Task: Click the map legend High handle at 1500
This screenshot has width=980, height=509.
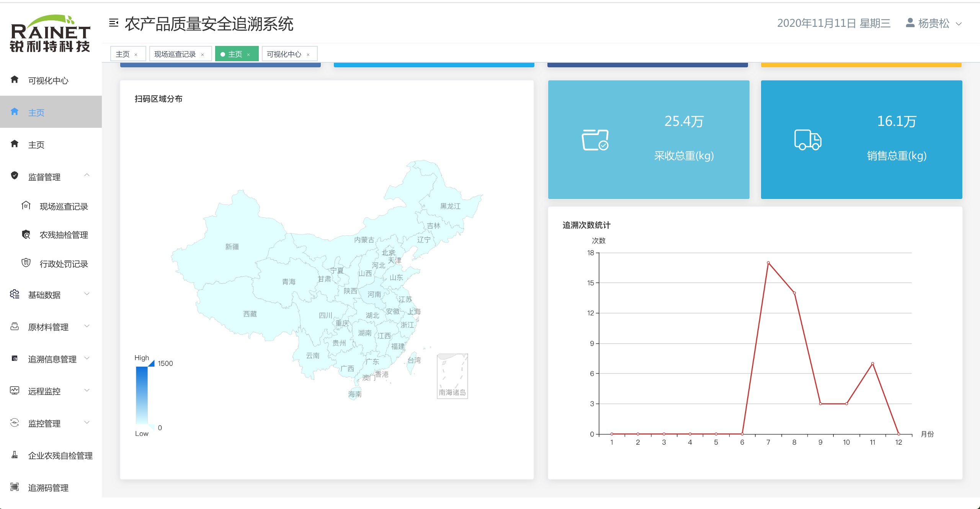Action: tap(151, 363)
